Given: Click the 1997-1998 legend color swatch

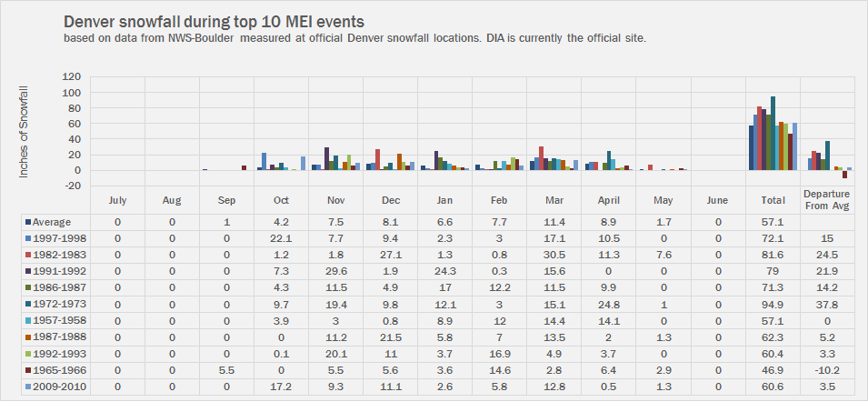Looking at the screenshot, I should [x=28, y=238].
